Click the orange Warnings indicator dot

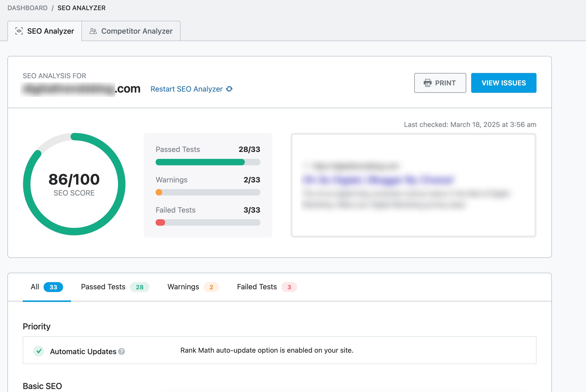[x=159, y=192]
